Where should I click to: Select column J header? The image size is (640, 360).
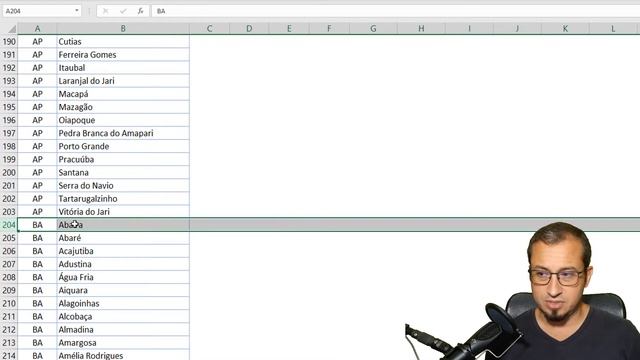coord(517,29)
